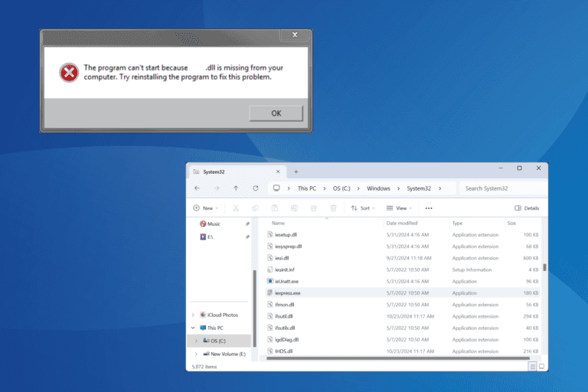Click the iexpress.exe file icon

[x=270, y=292]
